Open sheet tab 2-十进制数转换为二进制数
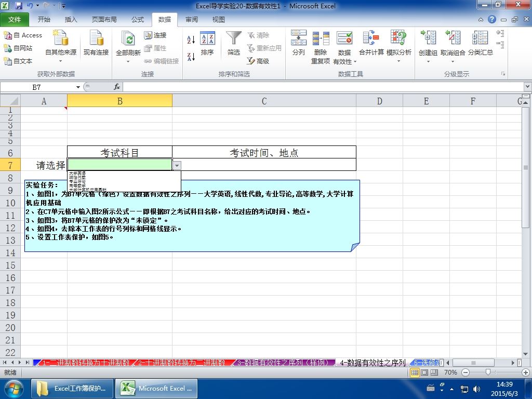 pos(181,363)
